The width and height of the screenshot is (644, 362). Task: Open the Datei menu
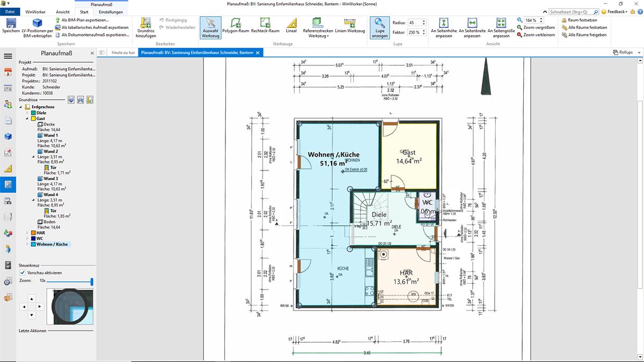(10, 12)
